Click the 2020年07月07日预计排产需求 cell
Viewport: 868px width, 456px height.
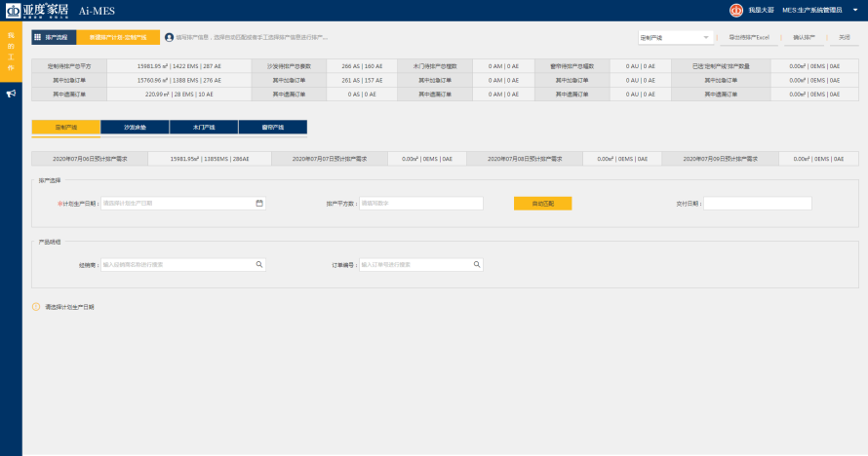330,159
